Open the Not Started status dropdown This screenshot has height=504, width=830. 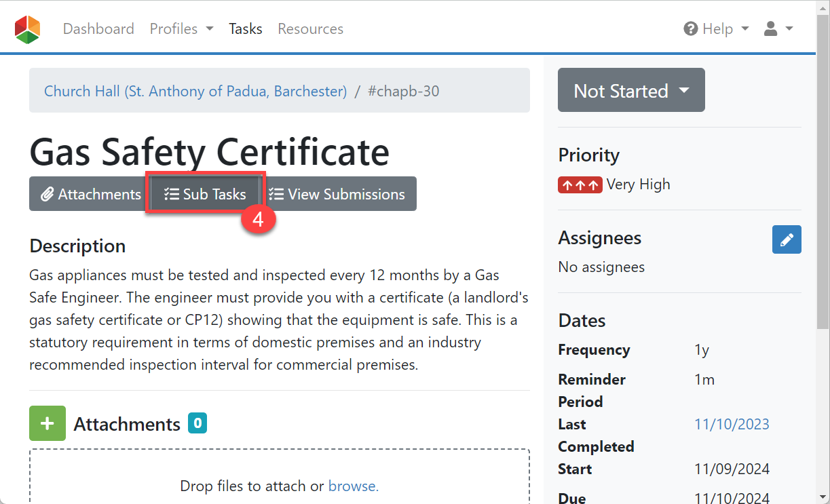[x=630, y=90]
